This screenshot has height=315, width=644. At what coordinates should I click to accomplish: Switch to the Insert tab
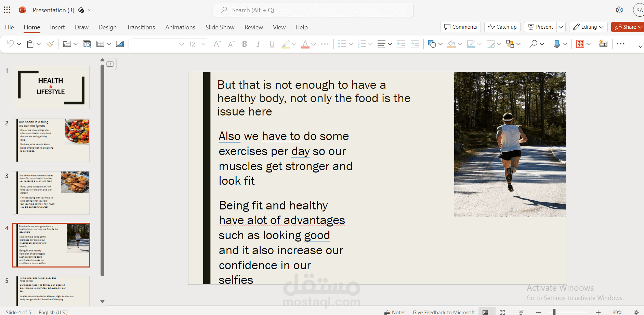coord(57,27)
